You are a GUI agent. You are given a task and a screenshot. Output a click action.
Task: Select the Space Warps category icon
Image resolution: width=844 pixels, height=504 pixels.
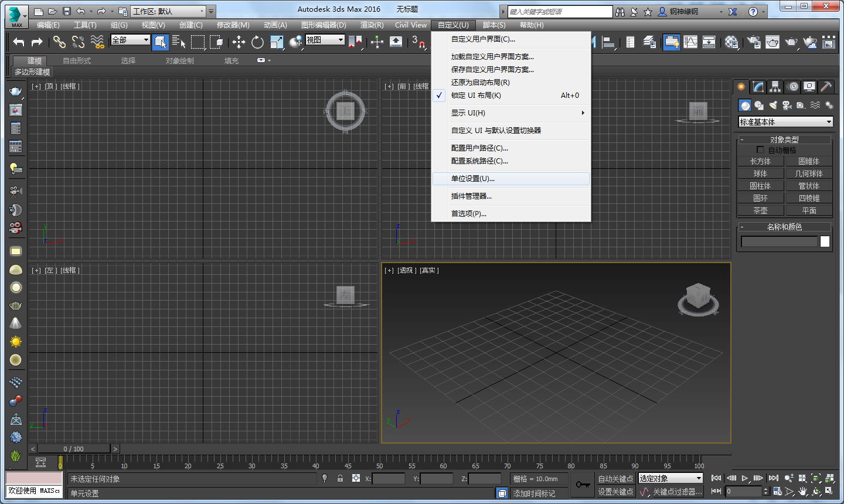coord(815,105)
